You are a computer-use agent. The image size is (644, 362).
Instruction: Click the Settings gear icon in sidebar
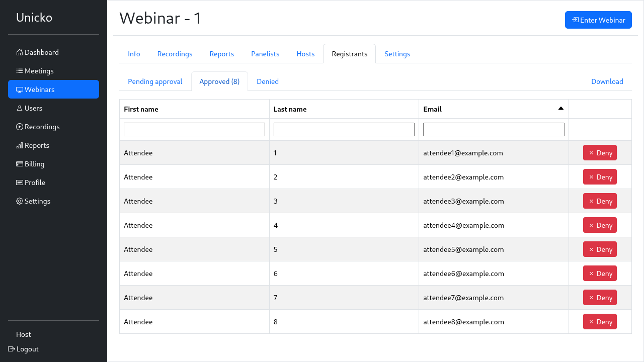click(x=20, y=201)
